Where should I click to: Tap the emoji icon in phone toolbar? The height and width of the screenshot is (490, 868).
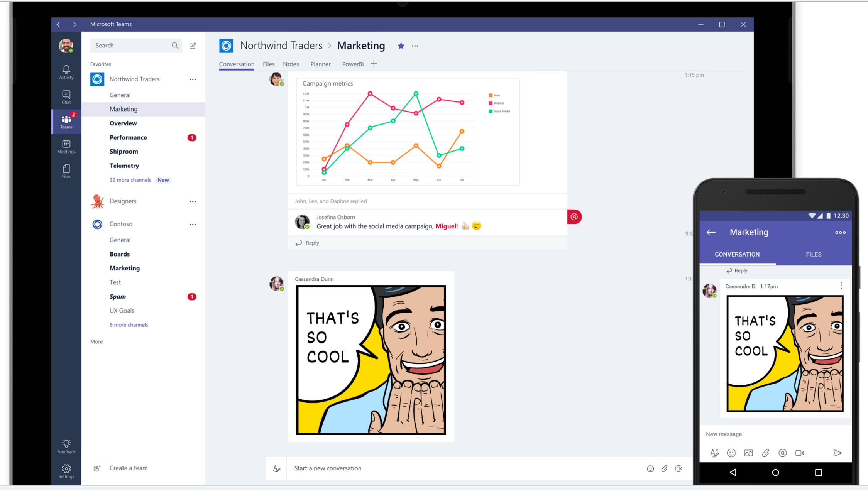tap(731, 453)
